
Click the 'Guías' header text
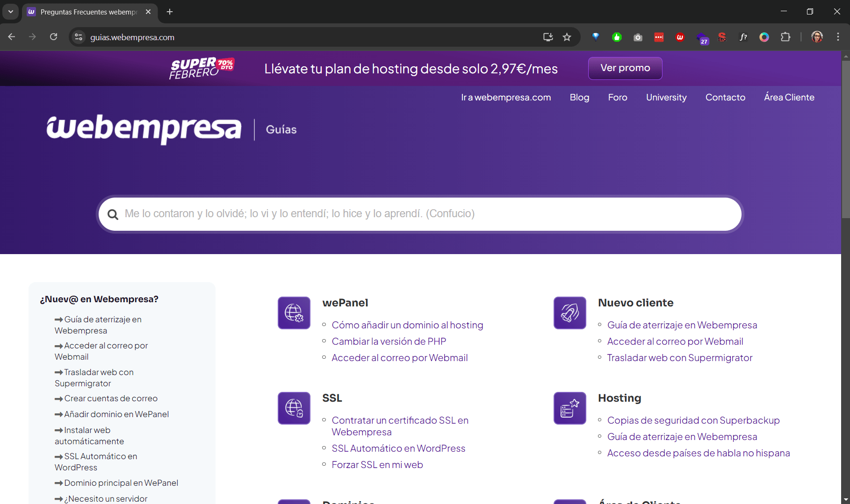(x=281, y=129)
